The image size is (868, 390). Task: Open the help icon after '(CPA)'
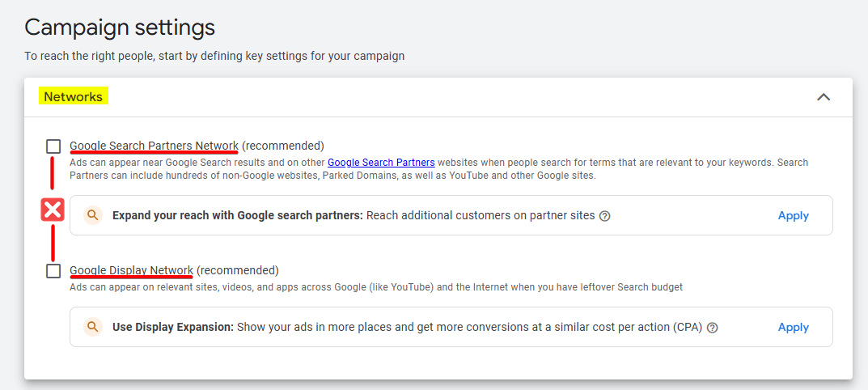pyautogui.click(x=713, y=328)
